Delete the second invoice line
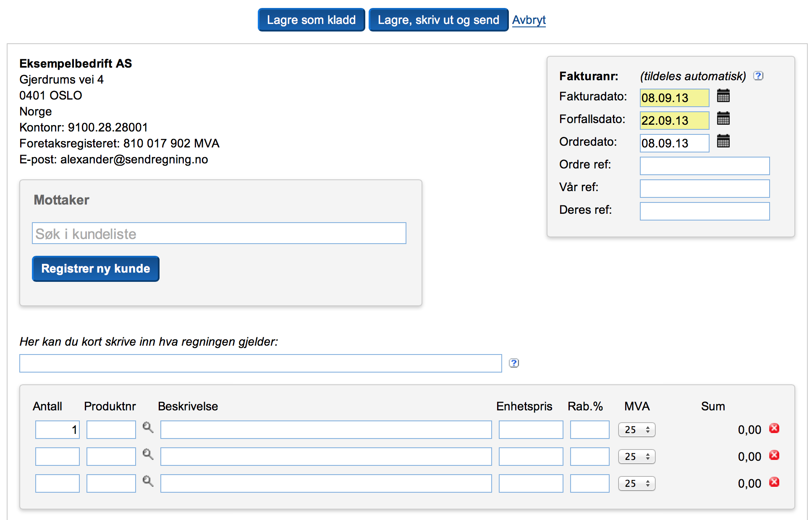The image size is (812, 520). 774,455
